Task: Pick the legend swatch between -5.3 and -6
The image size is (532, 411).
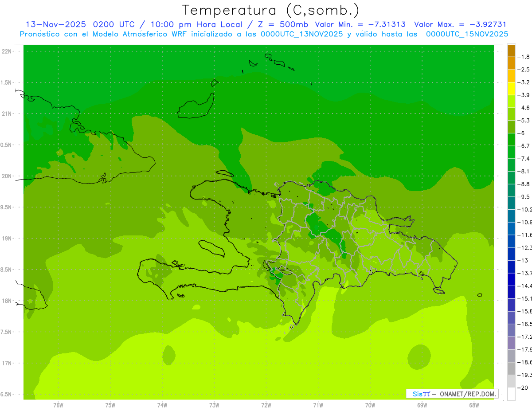Action: [511, 127]
